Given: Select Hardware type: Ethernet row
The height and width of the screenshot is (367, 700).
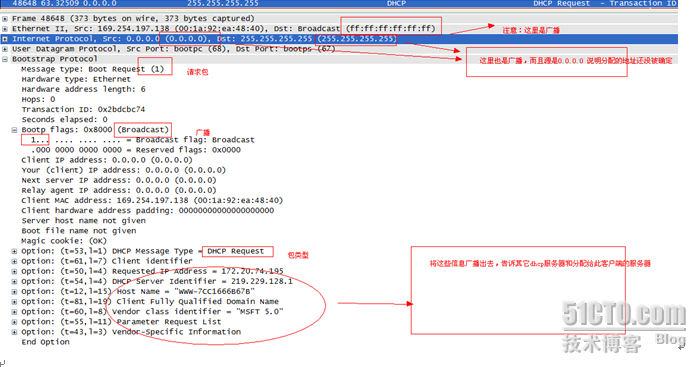Looking at the screenshot, I should click(x=76, y=79).
